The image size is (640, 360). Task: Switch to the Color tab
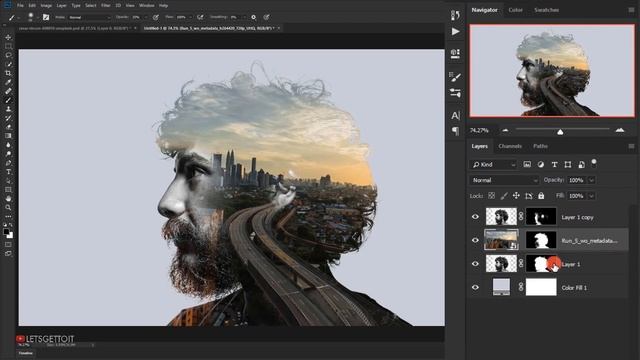click(516, 10)
